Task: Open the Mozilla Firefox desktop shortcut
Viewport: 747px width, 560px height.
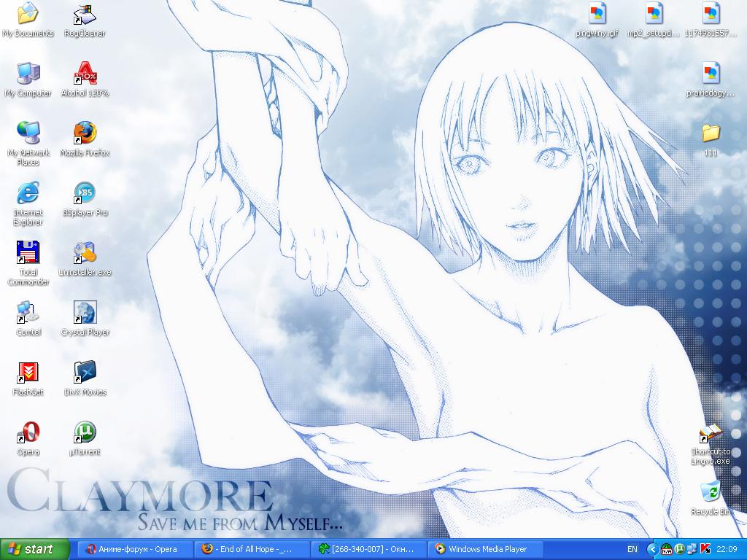Action: point(85,133)
